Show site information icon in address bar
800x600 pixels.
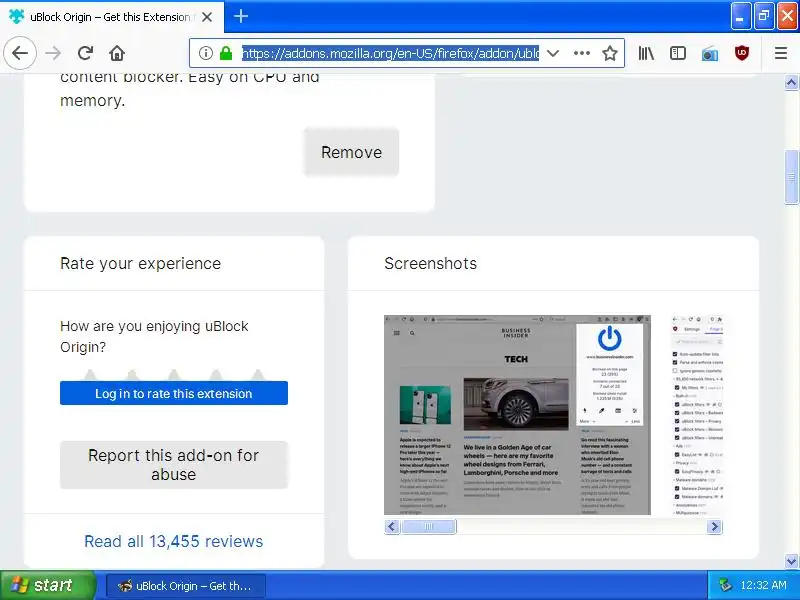point(206,53)
